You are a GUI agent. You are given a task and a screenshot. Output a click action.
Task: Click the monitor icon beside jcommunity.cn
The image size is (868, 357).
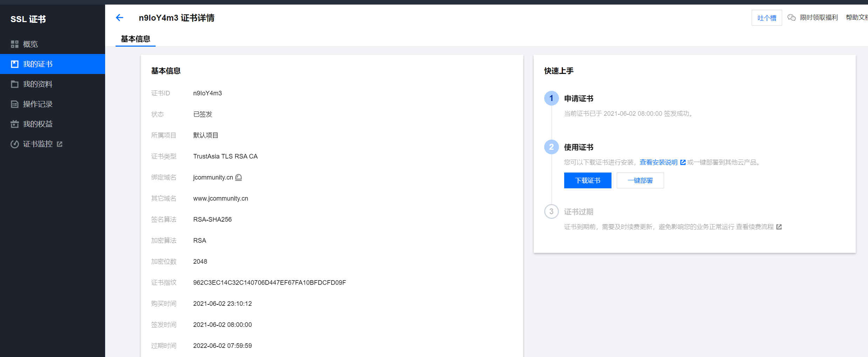(x=239, y=177)
